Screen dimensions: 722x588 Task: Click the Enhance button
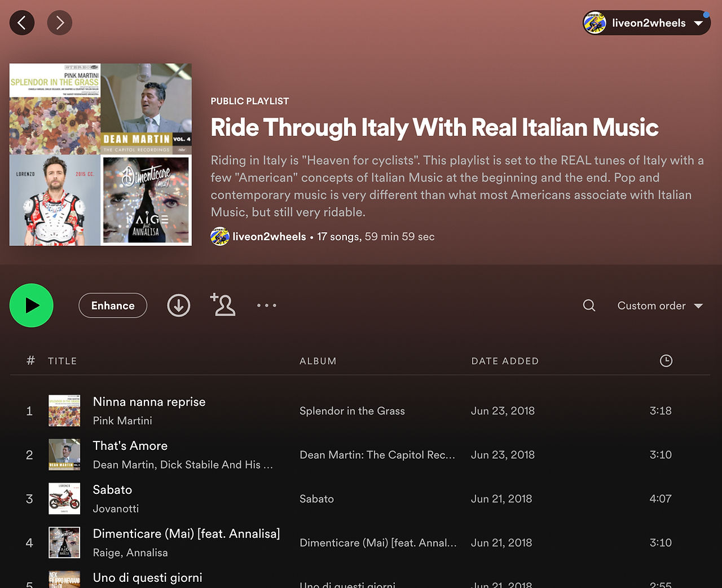tap(113, 306)
